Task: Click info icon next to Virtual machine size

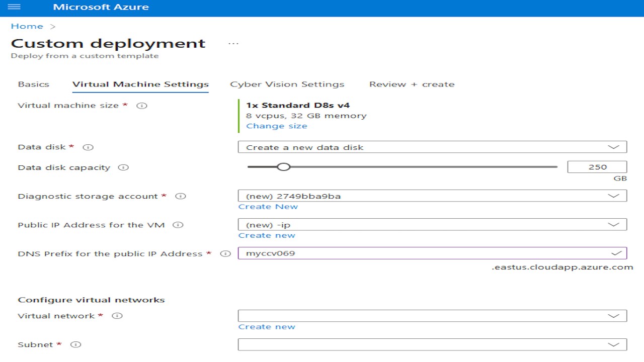Action: click(x=142, y=106)
